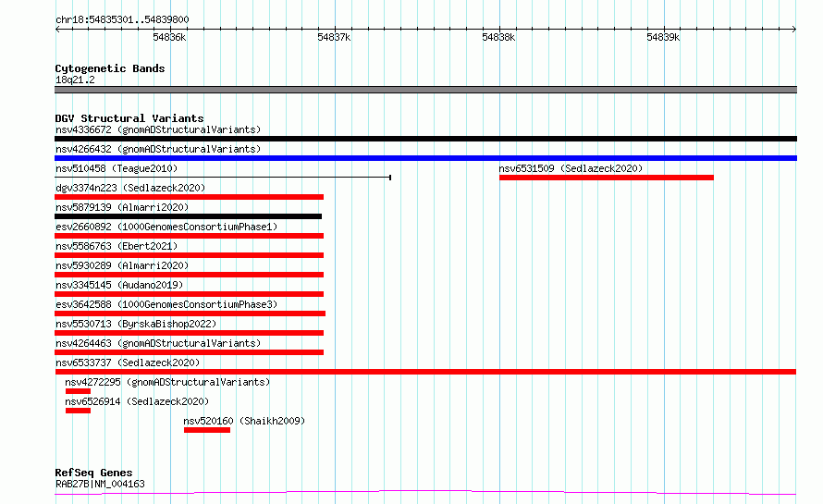Click the nsv3345145 (Audano2019) red bar
The height and width of the screenshot is (504, 823).
(x=189, y=294)
